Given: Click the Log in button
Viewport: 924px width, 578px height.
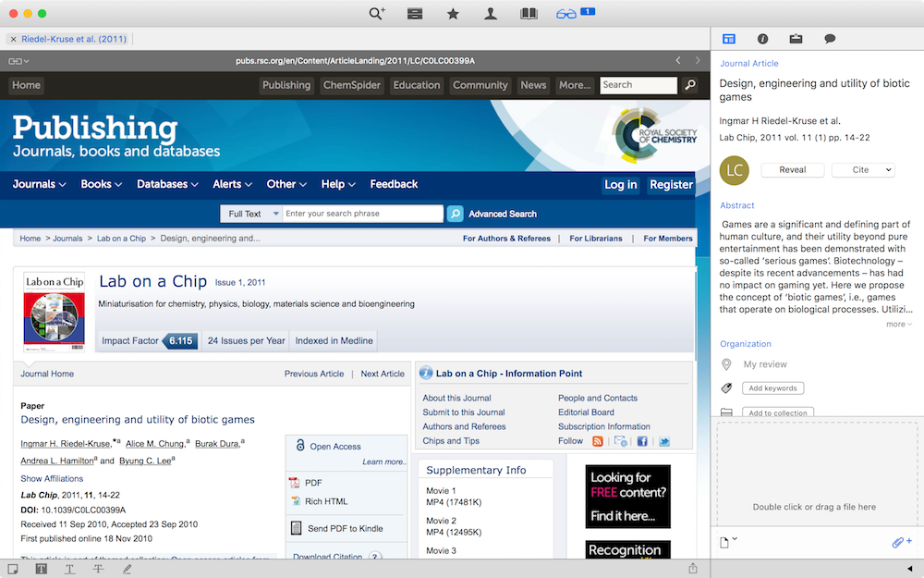Looking at the screenshot, I should tap(621, 185).
